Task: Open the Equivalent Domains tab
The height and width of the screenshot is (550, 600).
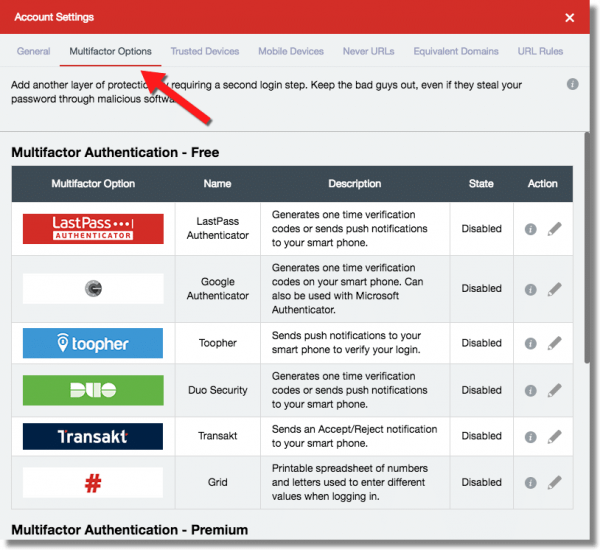Action: (x=456, y=51)
